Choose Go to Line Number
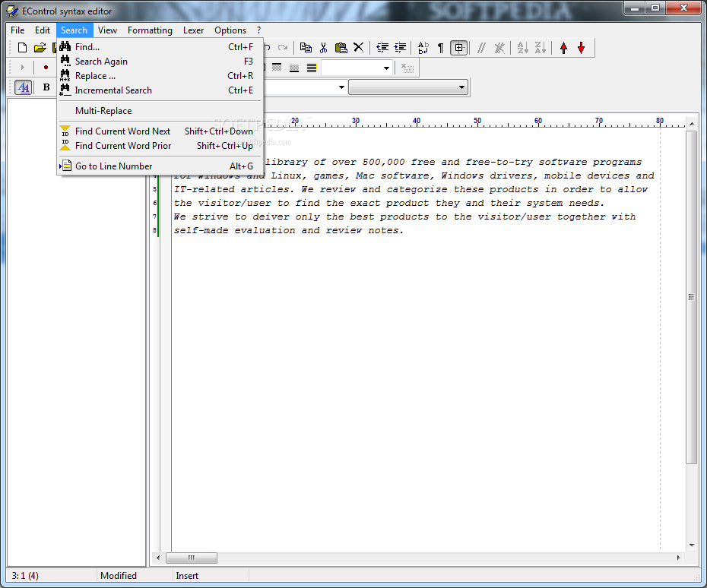The image size is (707, 588). point(160,166)
